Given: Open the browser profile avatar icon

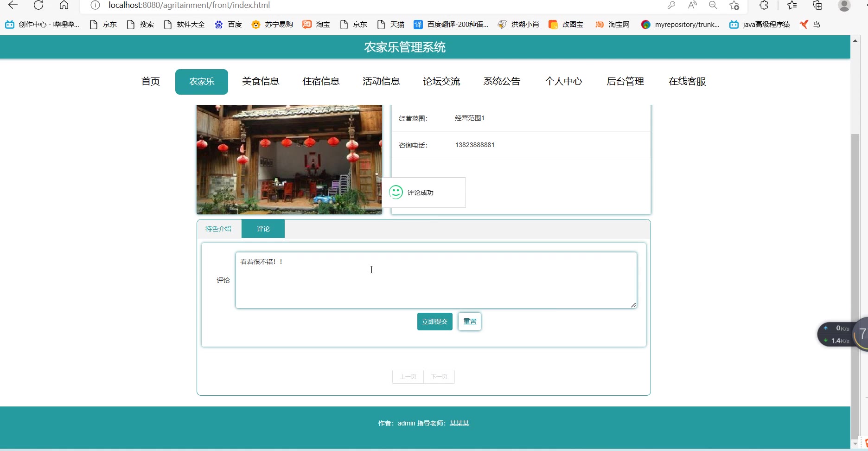Looking at the screenshot, I should point(844,5).
